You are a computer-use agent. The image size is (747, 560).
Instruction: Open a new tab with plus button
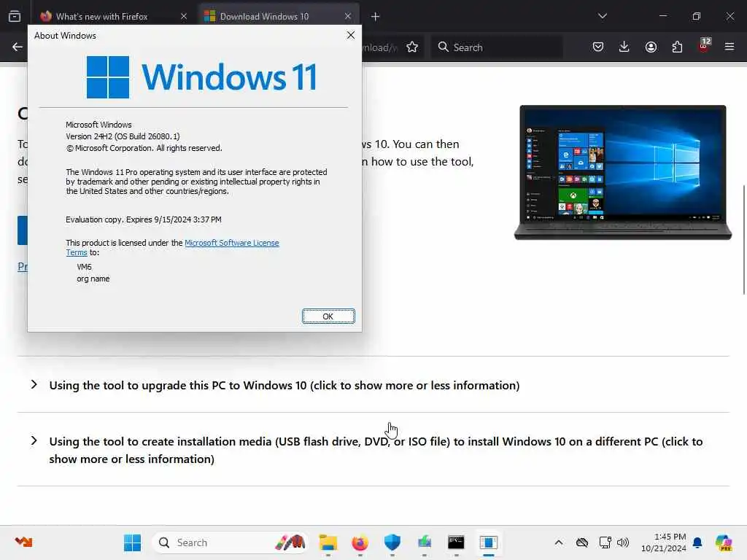[x=375, y=17]
